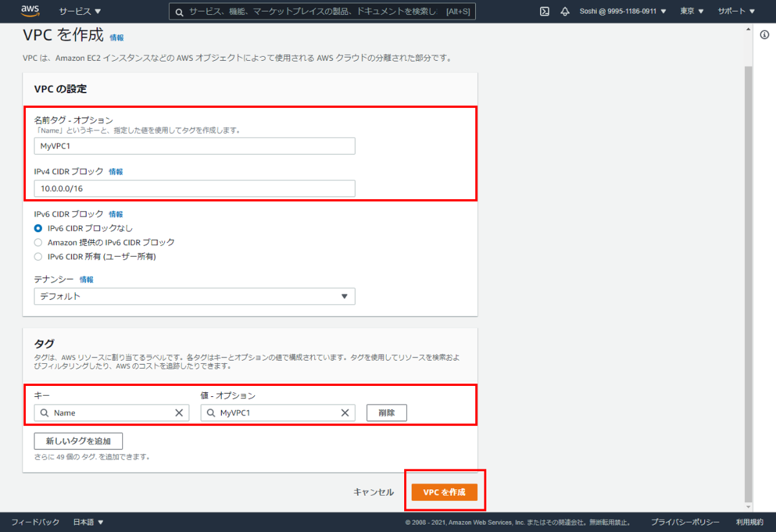This screenshot has height=532, width=776.
Task: Open the AWS home logo
Action: coord(30,10)
